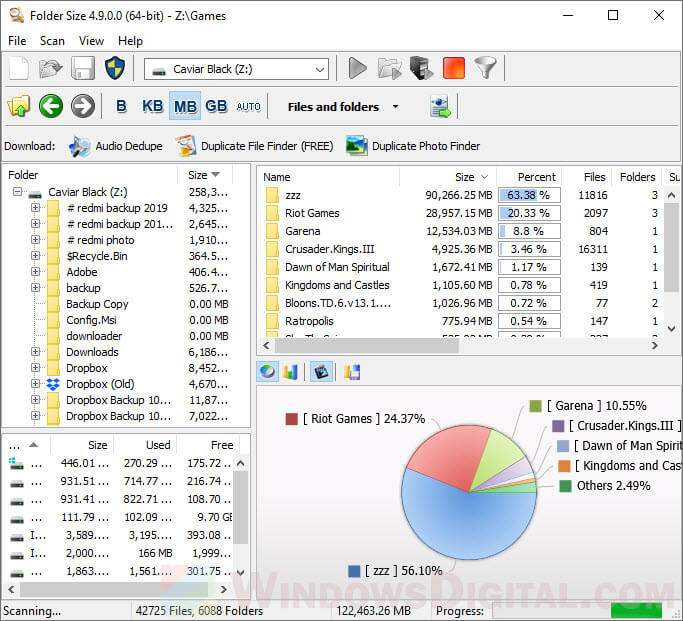Screen dimensions: 683x621
Task: Navigate forward with the gray arrow
Action: tap(83, 106)
